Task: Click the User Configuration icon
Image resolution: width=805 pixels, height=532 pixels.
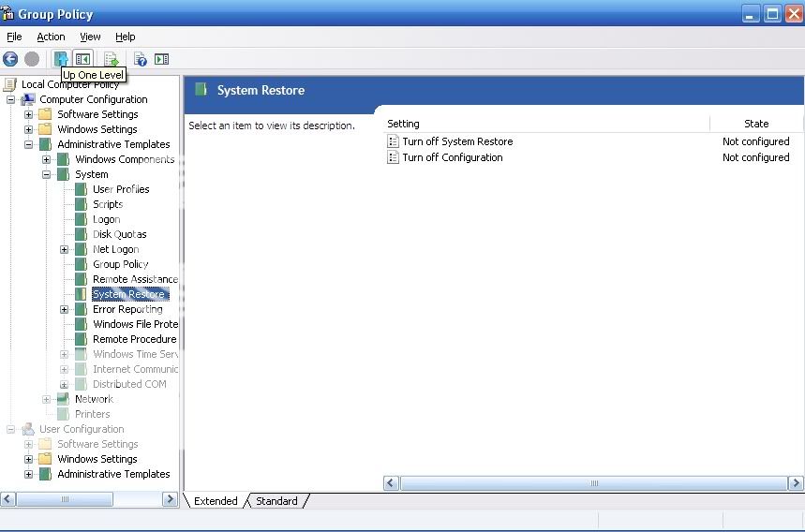Action: (x=28, y=429)
